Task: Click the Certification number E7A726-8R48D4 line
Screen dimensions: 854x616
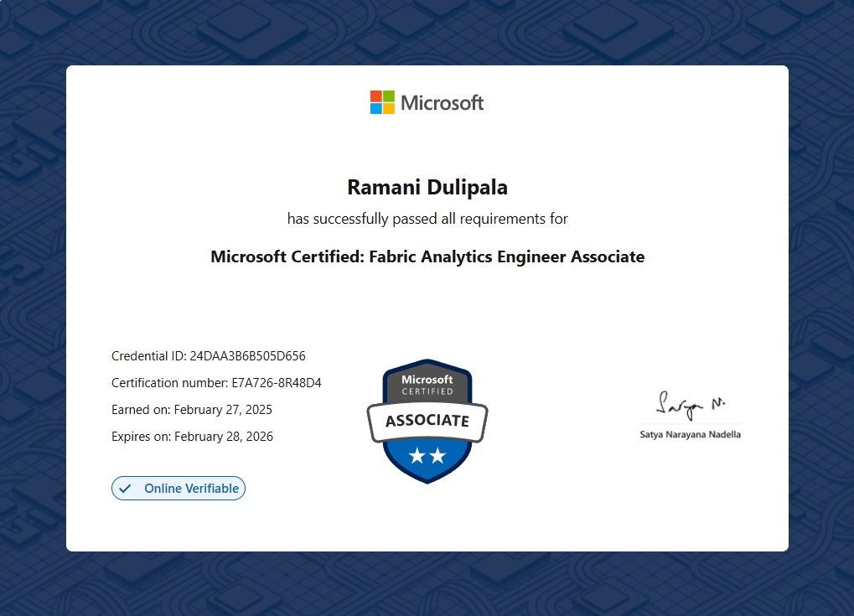Action: pyautogui.click(x=216, y=383)
